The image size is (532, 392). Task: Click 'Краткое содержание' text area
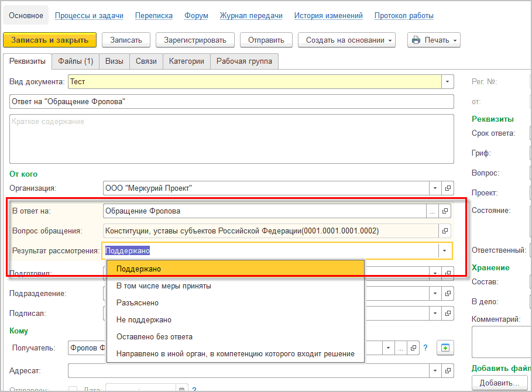[x=232, y=139]
